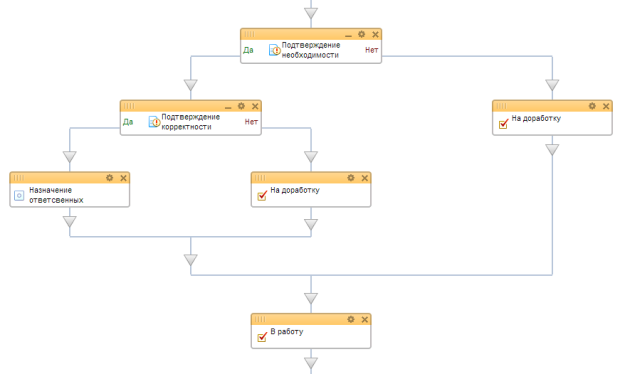
Task: Open settings gear of Подтверждение корректности block
Action: pyautogui.click(x=241, y=106)
